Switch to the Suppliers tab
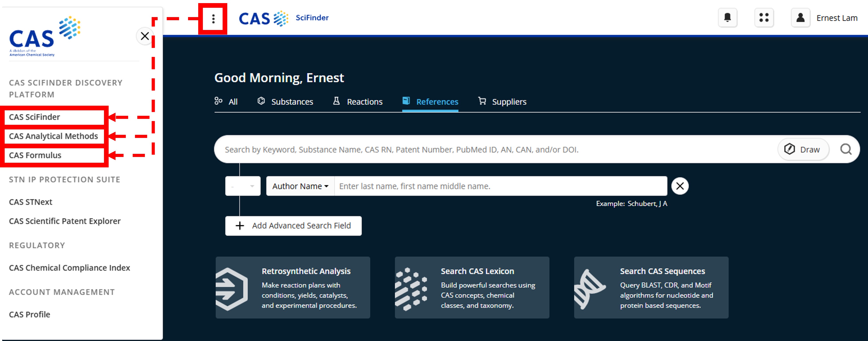The width and height of the screenshot is (868, 341). click(x=509, y=101)
